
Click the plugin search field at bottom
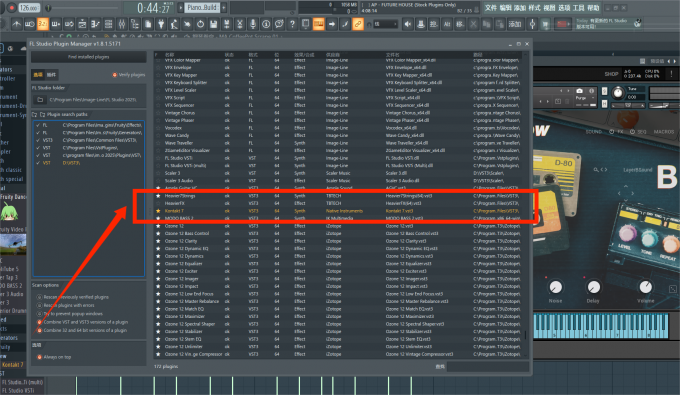488,367
